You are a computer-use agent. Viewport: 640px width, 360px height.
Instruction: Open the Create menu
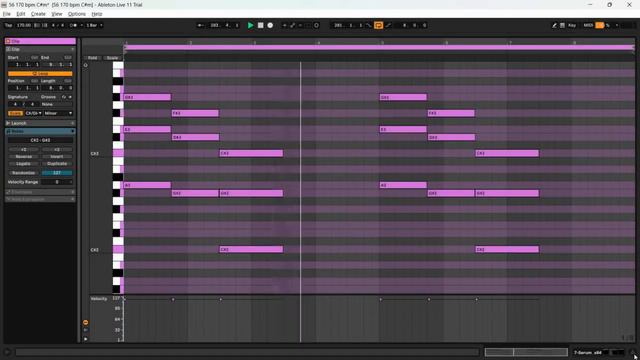pos(38,14)
